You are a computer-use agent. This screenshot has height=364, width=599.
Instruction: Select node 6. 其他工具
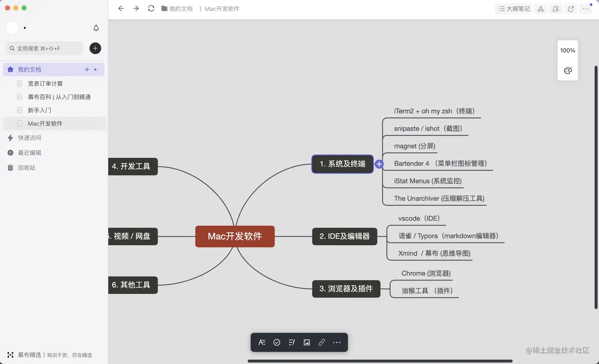[133, 285]
